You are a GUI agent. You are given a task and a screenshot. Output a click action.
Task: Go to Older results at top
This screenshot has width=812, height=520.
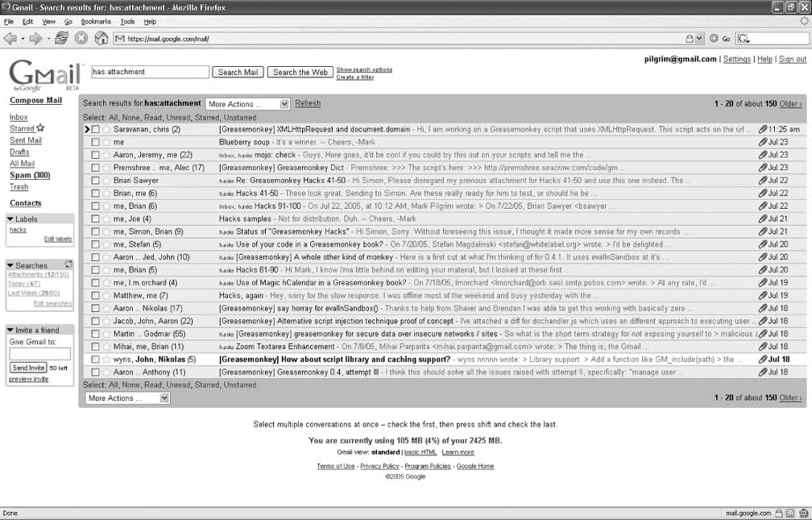(791, 104)
